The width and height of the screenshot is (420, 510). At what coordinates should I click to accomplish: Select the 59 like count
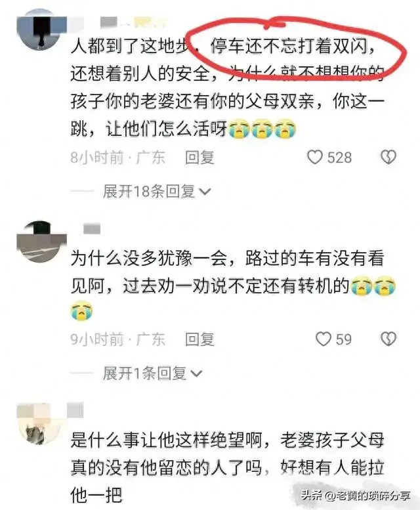344,339
